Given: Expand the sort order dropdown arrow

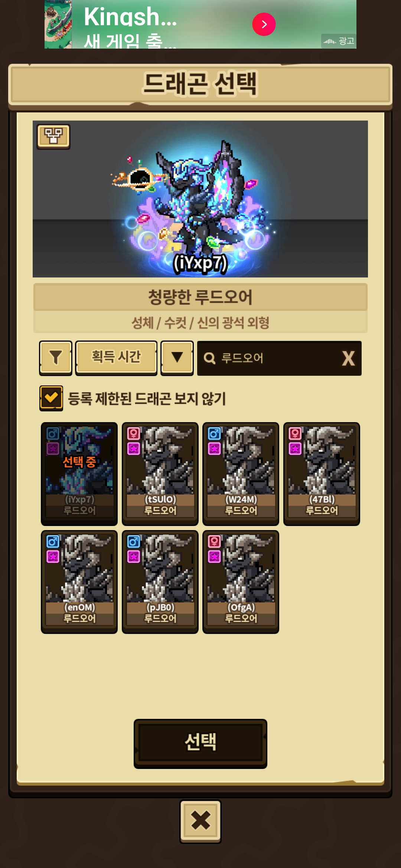Looking at the screenshot, I should click(177, 358).
